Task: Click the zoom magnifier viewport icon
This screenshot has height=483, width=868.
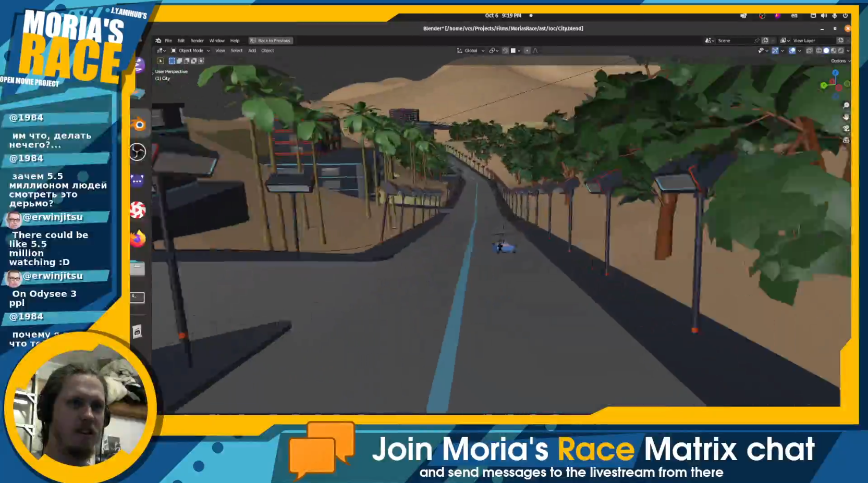Action: pyautogui.click(x=846, y=105)
